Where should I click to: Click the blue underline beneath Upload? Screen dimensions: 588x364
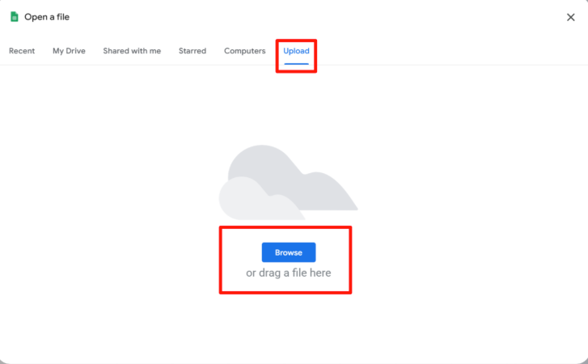[296, 63]
